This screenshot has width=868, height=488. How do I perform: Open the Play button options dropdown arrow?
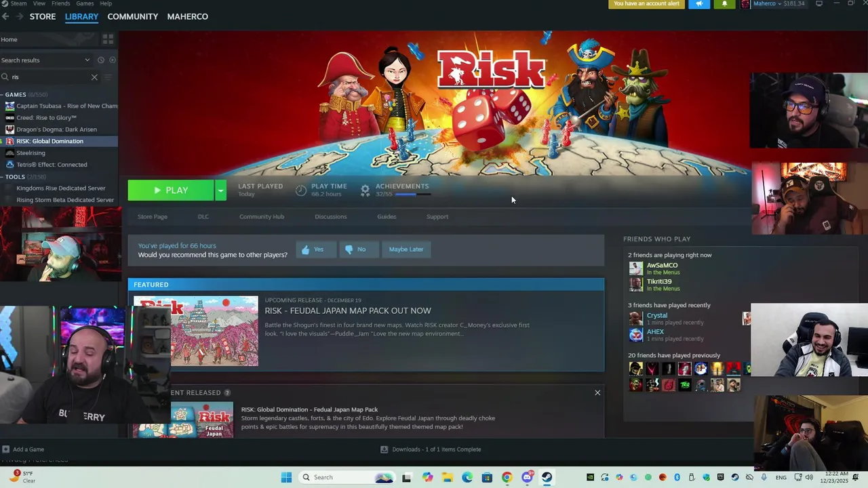(220, 190)
